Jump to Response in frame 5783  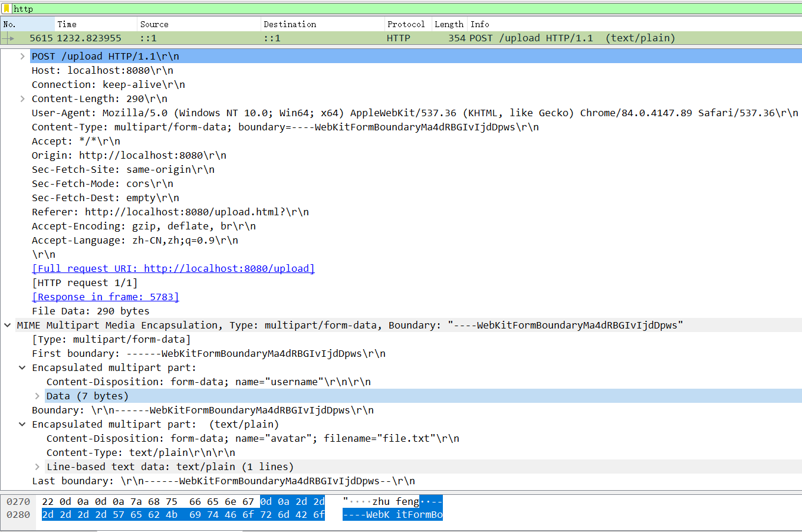(106, 297)
